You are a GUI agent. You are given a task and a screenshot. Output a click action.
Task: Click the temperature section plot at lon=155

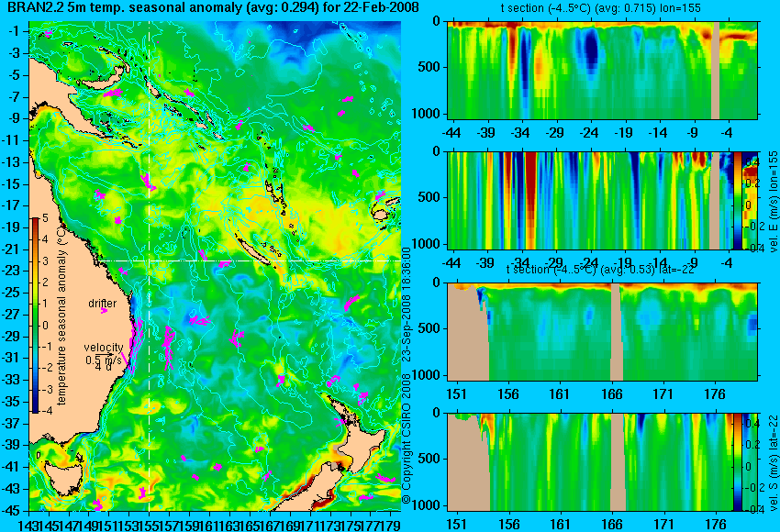[x=602, y=70]
